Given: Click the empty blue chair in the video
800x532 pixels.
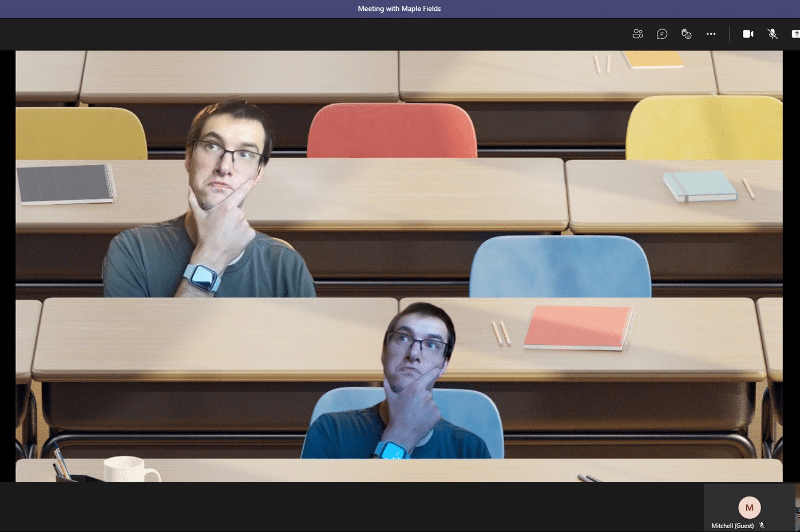Looking at the screenshot, I should 560,267.
